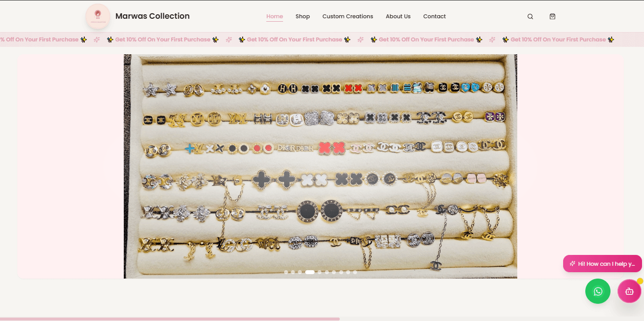Viewport: 644px width, 321px height.
Task: Select About Us in the navigation
Action: click(398, 16)
